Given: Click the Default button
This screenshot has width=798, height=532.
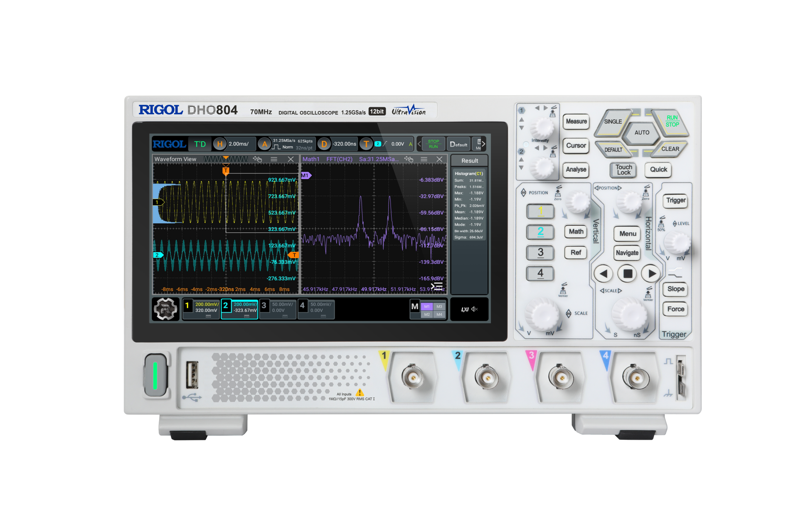Looking at the screenshot, I should click(x=458, y=144).
